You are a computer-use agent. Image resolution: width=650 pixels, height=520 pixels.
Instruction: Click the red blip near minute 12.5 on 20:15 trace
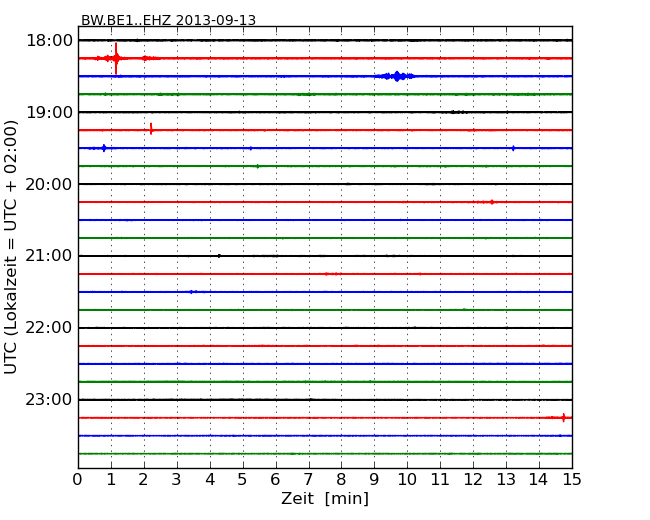[492, 202]
